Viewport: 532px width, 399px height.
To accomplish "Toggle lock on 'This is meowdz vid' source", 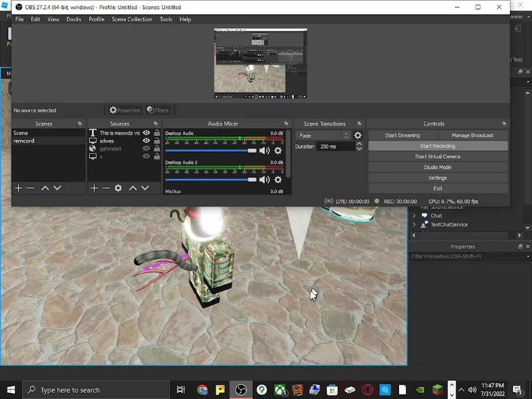I will [x=157, y=132].
